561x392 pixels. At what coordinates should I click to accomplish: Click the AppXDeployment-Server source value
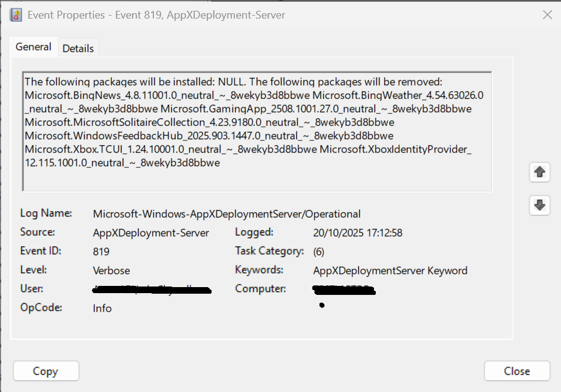[x=150, y=233]
